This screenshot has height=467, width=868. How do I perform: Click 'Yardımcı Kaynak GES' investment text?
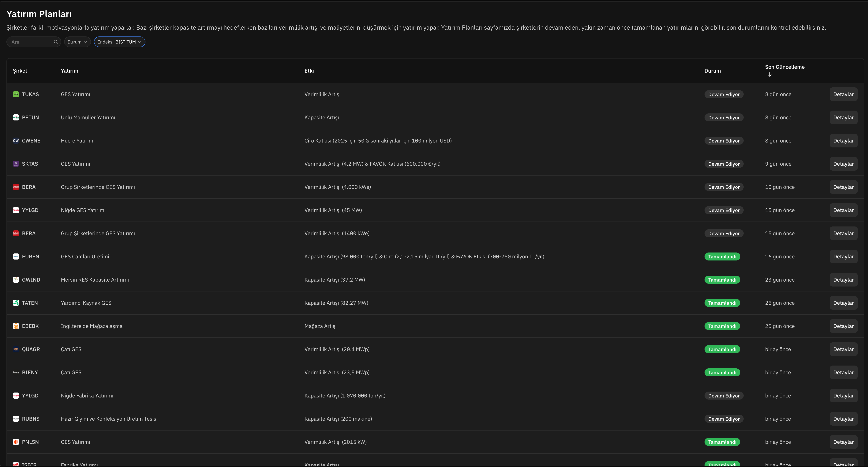click(86, 303)
